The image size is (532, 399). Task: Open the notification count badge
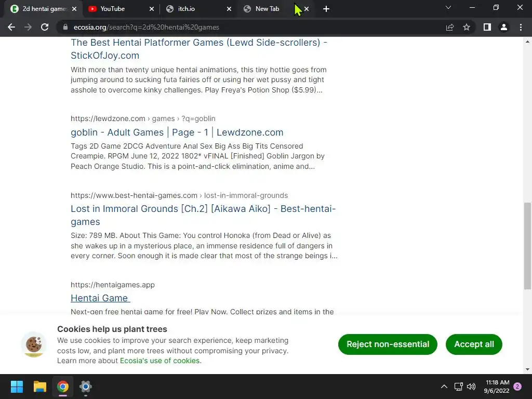(x=517, y=387)
